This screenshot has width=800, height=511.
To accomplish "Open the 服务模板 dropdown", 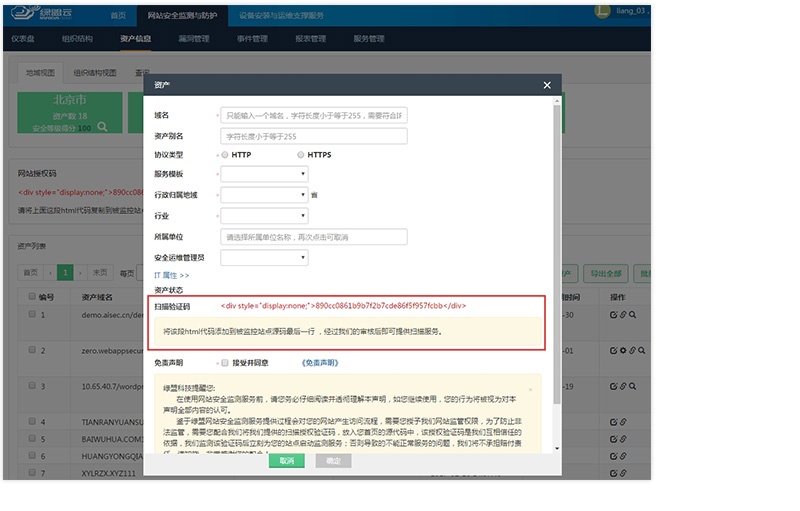I will 264,174.
